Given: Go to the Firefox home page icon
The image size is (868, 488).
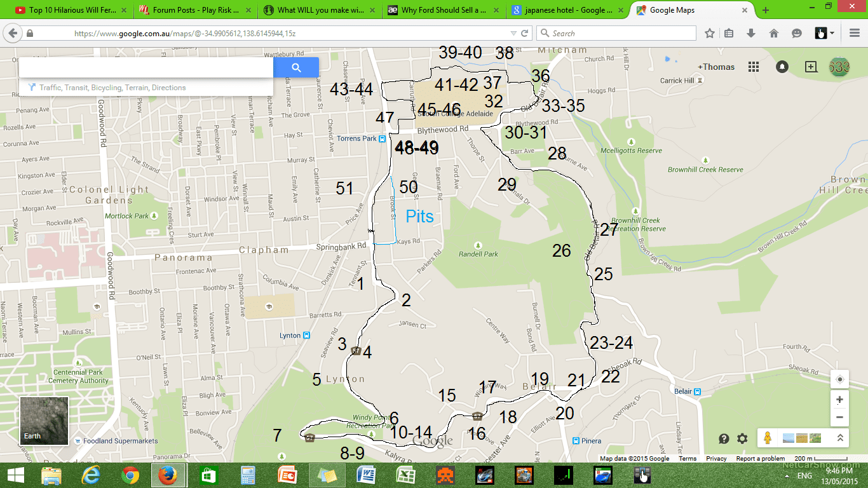Looking at the screenshot, I should (774, 34).
